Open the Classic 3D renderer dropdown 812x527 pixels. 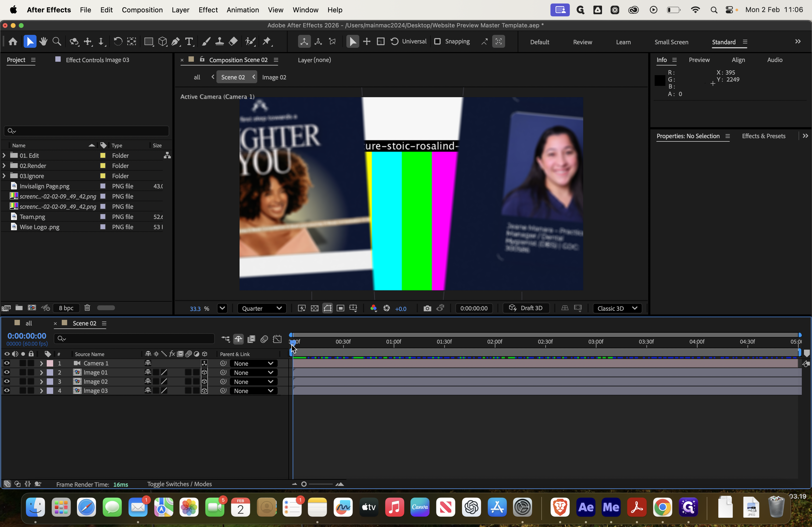(617, 308)
